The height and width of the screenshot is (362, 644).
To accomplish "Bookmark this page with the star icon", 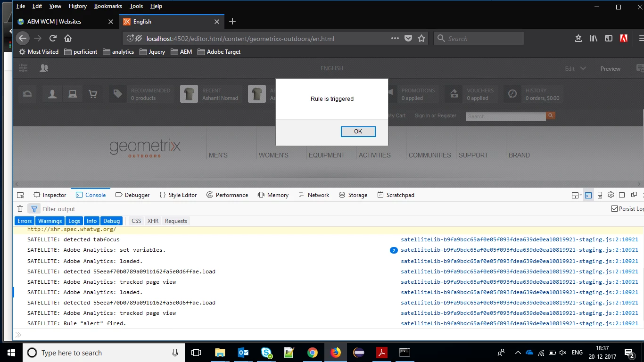I will point(421,38).
